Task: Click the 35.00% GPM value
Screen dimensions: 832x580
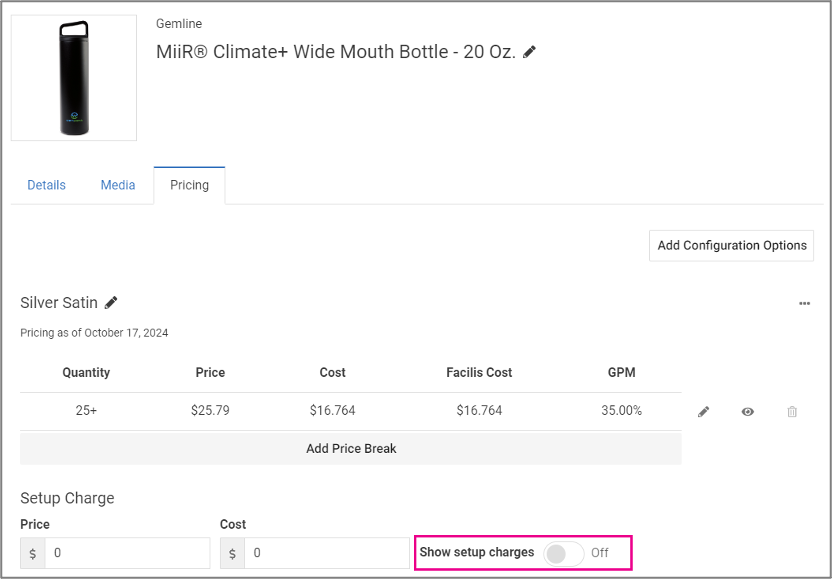Action: click(x=621, y=410)
